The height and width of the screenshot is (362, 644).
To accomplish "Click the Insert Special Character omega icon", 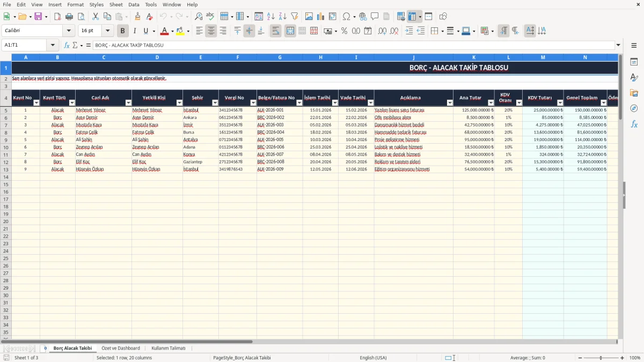I will tap(346, 17).
